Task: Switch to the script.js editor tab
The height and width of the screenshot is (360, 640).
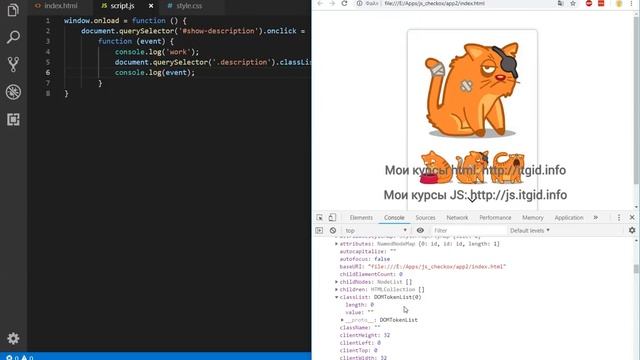Action: [122, 6]
